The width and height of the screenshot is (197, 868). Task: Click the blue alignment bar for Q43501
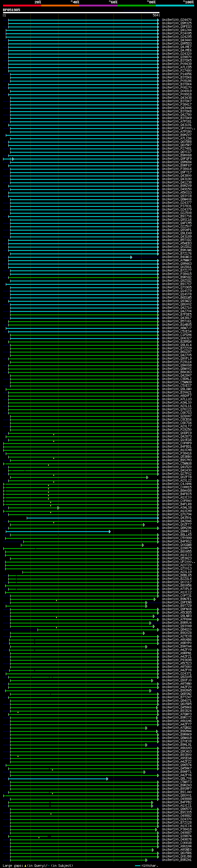93,518
